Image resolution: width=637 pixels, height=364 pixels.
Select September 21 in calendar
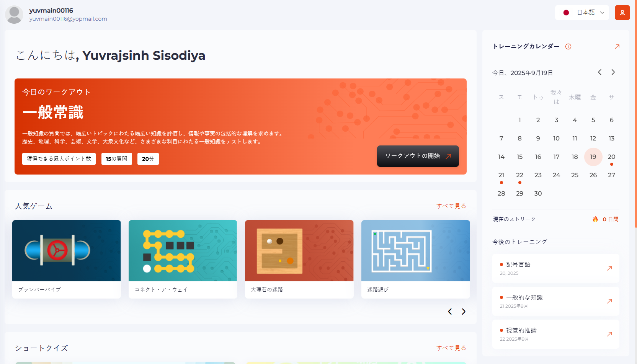tap(501, 175)
